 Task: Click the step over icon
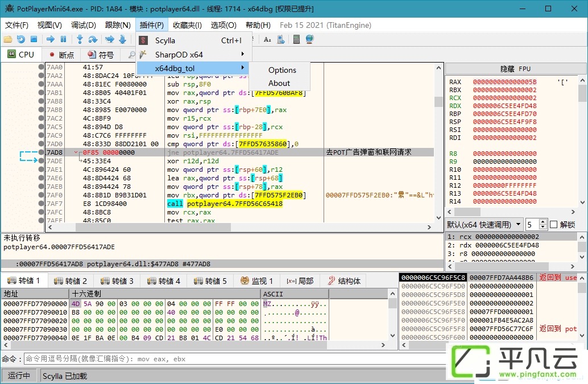point(93,39)
